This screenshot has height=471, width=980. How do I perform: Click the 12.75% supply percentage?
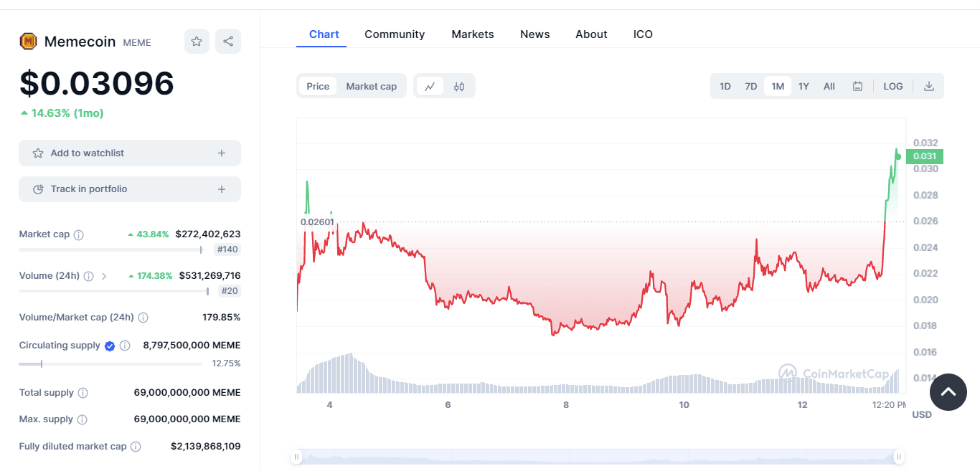[227, 363]
